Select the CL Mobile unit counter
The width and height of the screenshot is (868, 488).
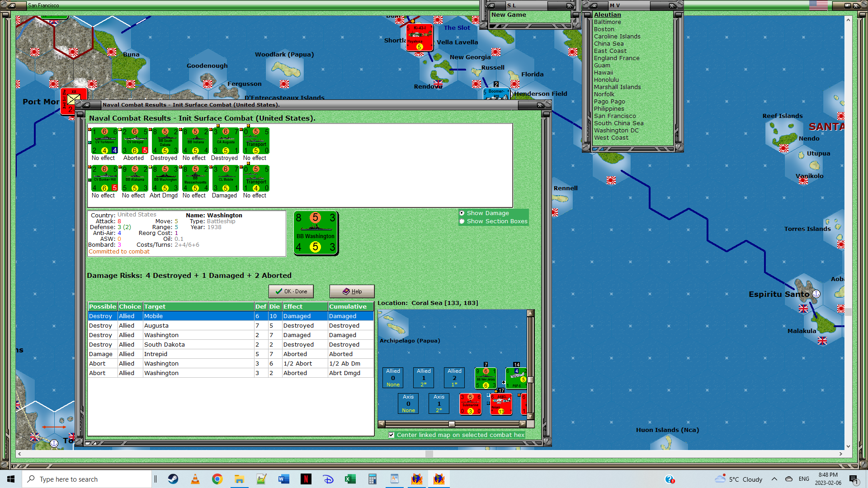(225, 178)
